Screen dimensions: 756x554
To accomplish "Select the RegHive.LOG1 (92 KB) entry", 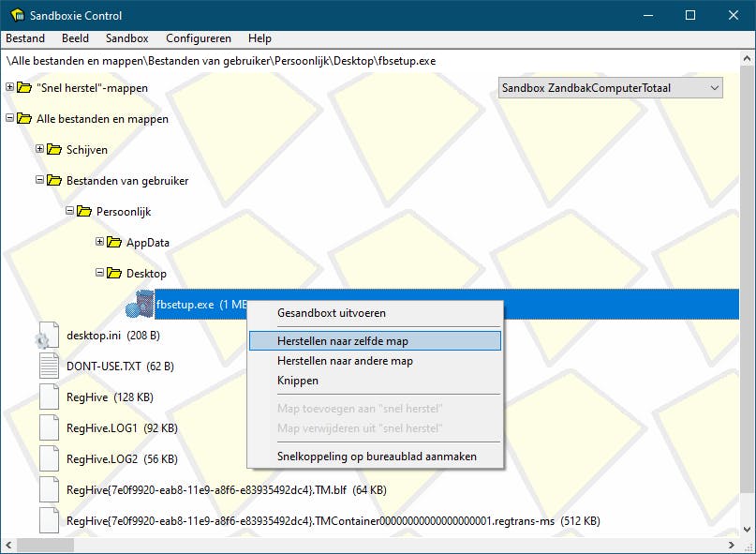I will click(122, 428).
